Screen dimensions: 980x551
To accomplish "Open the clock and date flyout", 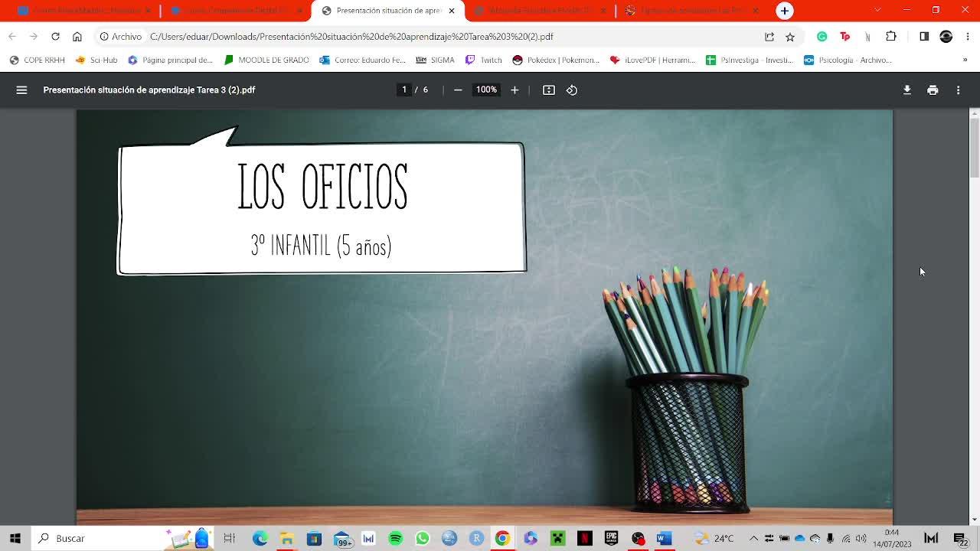I will pyautogui.click(x=892, y=539).
